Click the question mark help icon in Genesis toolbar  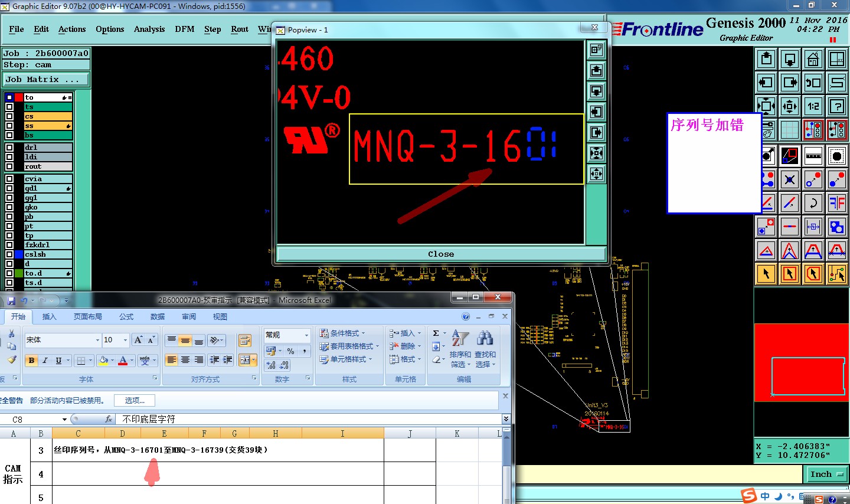coord(837,106)
